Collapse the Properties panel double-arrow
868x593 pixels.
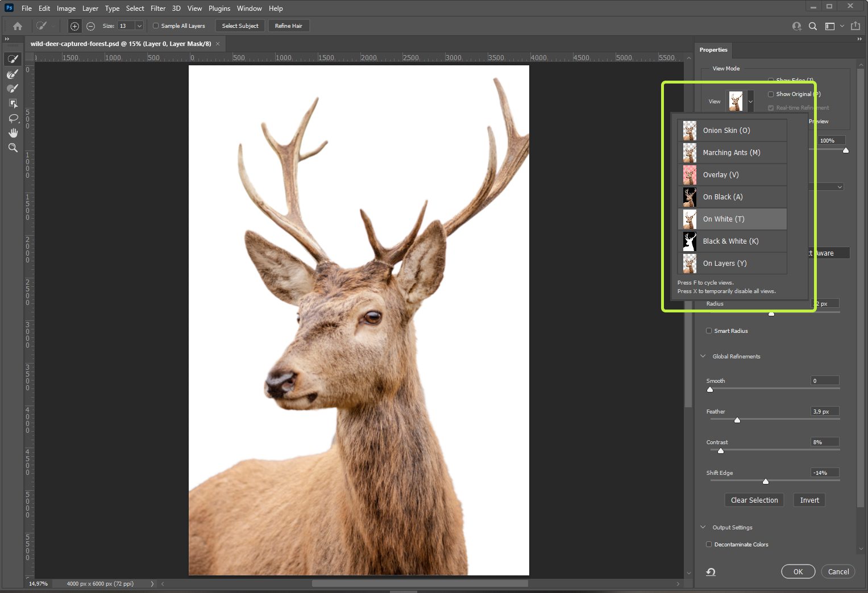pyautogui.click(x=859, y=39)
